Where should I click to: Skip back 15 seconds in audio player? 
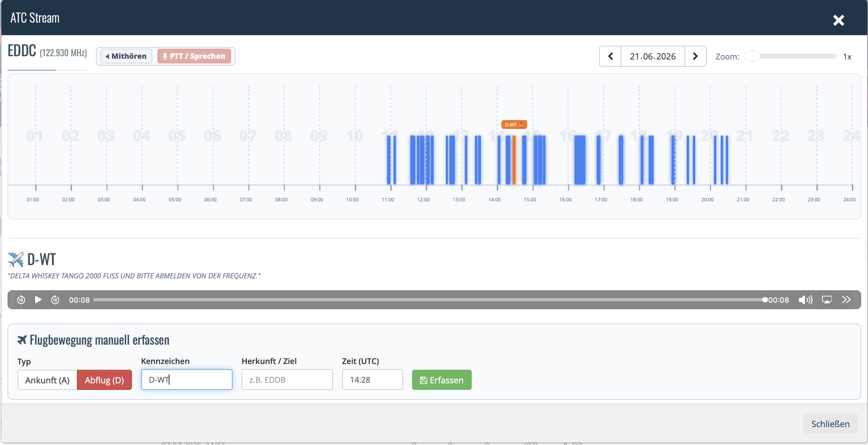point(21,300)
